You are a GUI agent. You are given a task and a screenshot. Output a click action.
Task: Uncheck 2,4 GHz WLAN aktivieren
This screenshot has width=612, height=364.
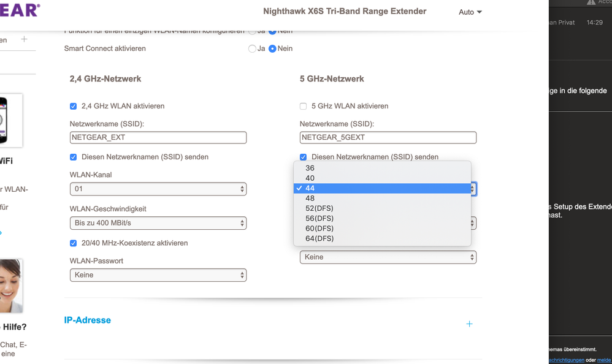coord(74,106)
